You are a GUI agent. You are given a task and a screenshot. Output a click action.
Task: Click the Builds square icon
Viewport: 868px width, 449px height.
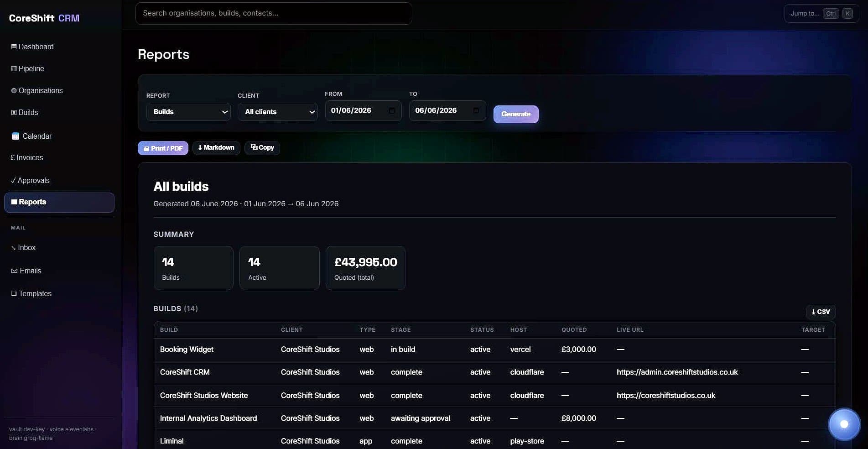point(14,113)
